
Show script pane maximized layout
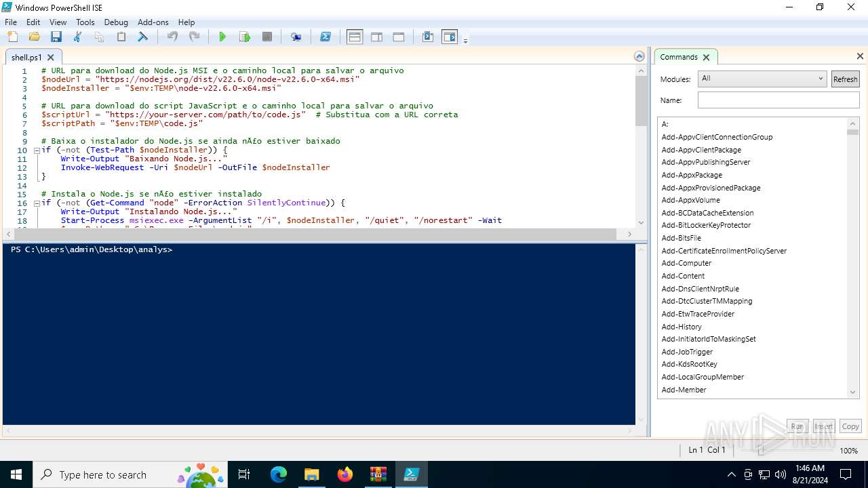tap(399, 37)
